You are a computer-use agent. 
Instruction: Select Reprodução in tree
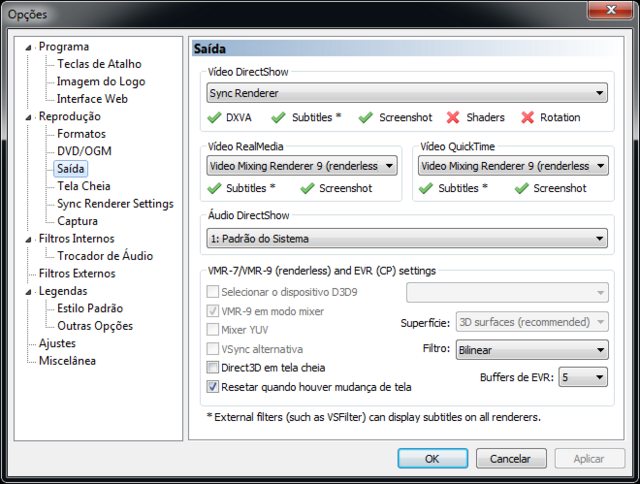(70, 116)
